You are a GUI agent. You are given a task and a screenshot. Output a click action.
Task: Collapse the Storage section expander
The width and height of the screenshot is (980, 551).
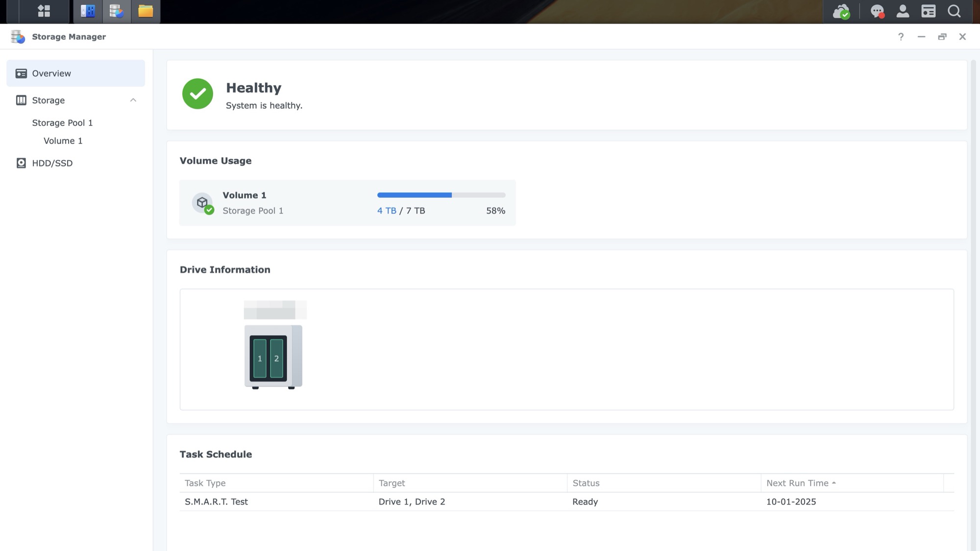click(x=133, y=99)
